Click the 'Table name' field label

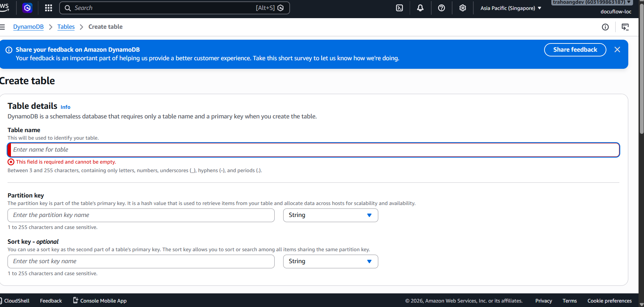coord(24,130)
